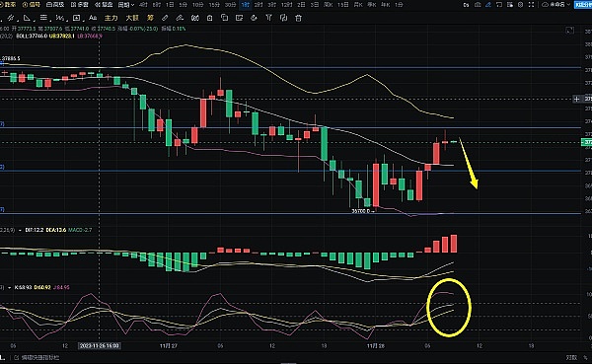Image resolution: width=592 pixels, height=364 pixels.
Task: Open the cloud 未命名 layout dropdown
Action: pyautogui.click(x=555, y=5)
